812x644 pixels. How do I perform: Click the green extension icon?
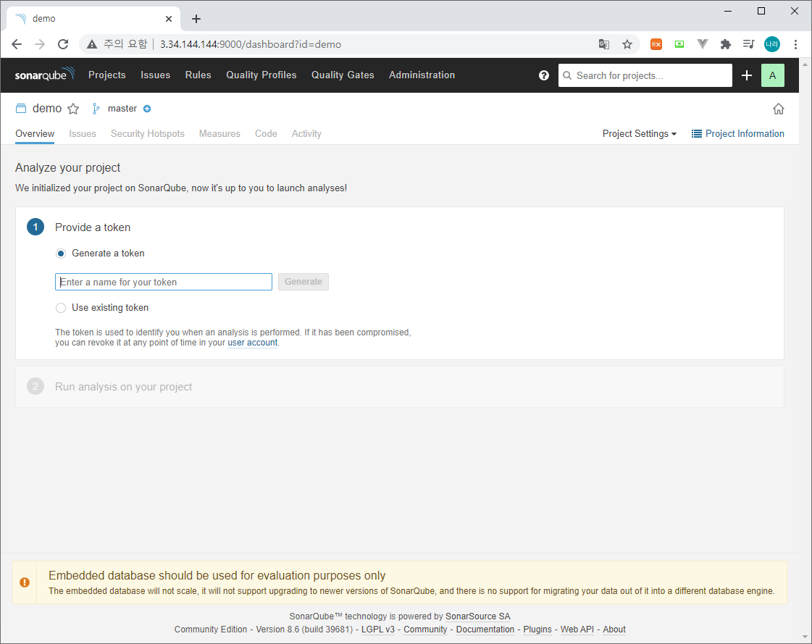pos(679,44)
